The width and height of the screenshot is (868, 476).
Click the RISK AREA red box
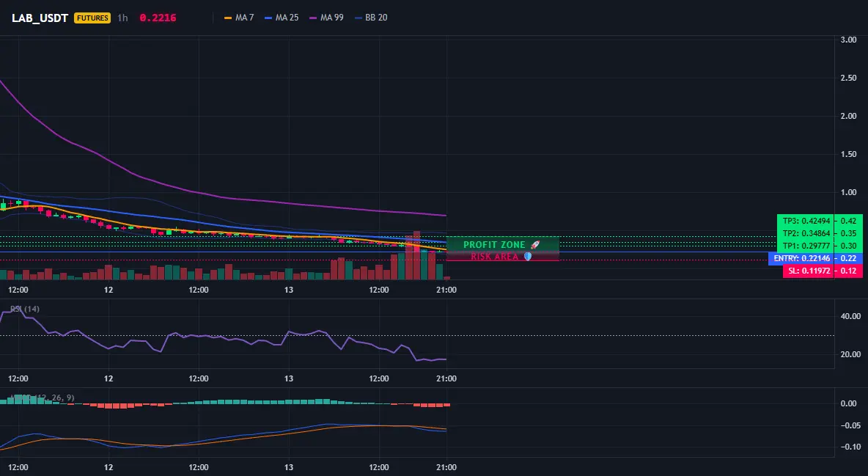(x=503, y=256)
